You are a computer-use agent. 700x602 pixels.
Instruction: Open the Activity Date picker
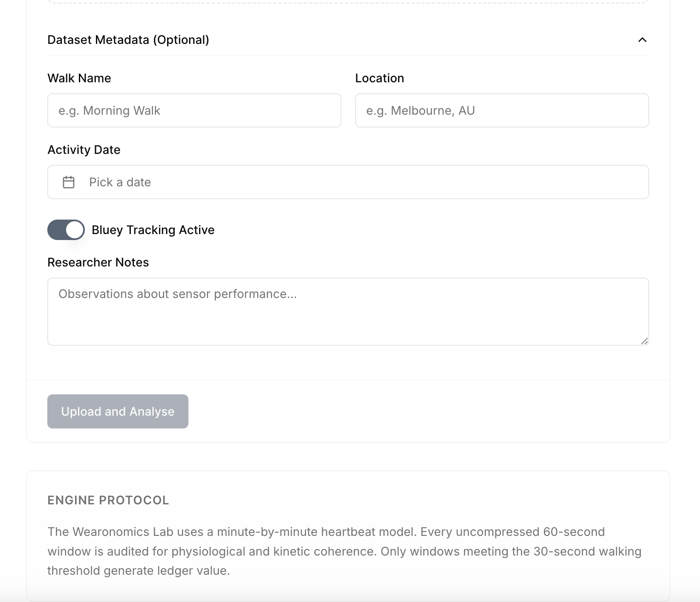[x=348, y=182]
